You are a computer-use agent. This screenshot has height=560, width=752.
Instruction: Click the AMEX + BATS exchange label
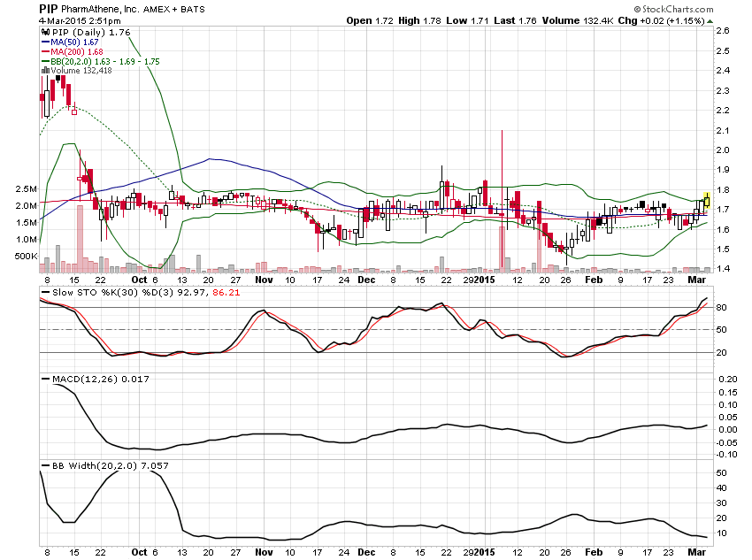(173, 9)
